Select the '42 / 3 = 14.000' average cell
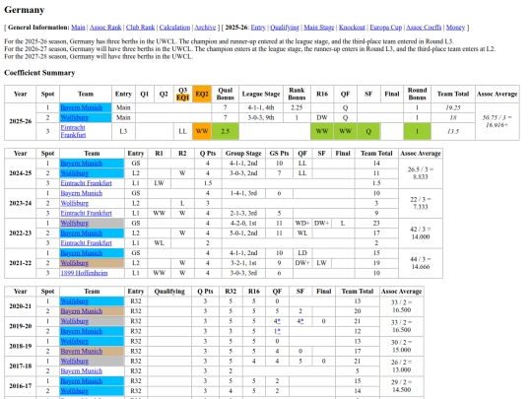Screen dimensions: 532x399 421,233
